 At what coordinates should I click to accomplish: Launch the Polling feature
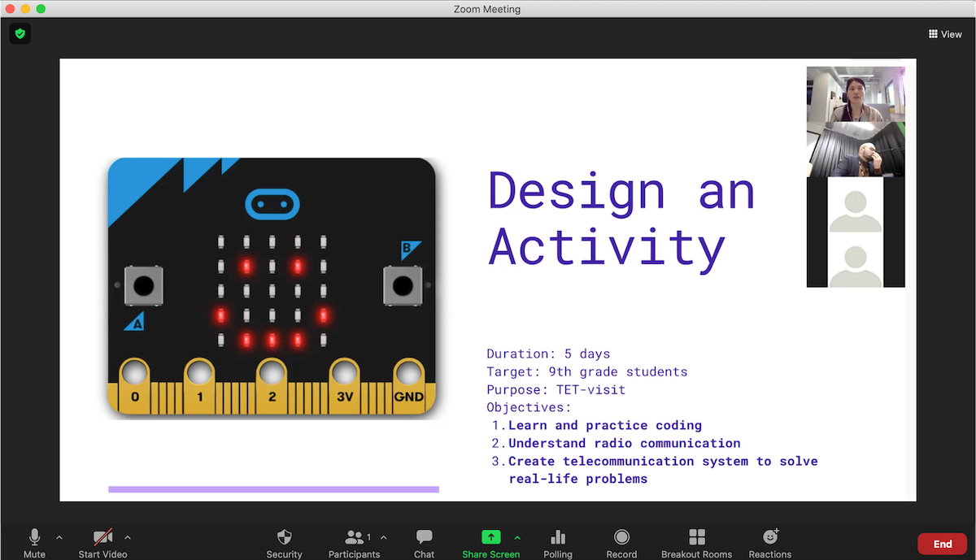(558, 543)
